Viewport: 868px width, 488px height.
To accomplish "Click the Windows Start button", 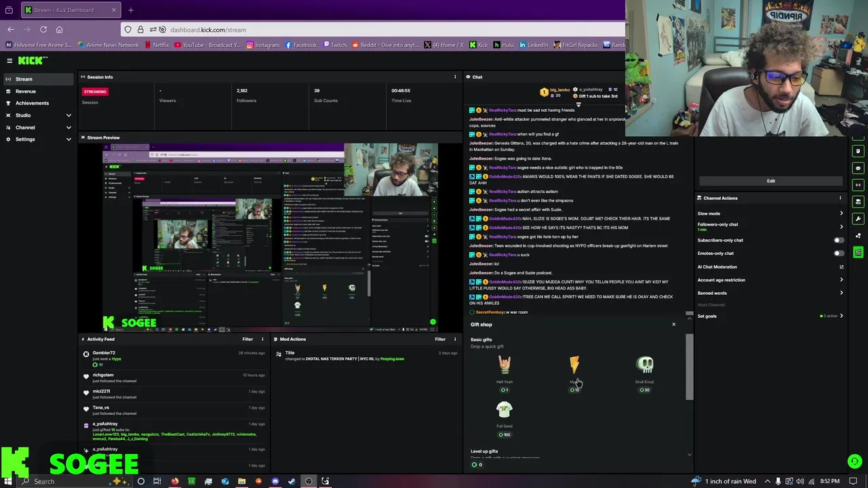I will pos(9,481).
